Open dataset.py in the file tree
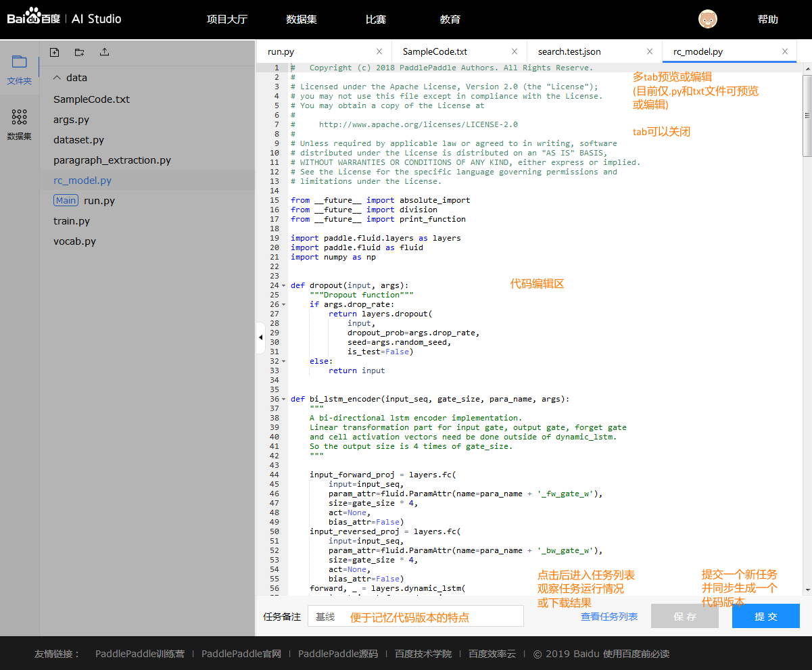The height and width of the screenshot is (670, 812). [x=78, y=140]
